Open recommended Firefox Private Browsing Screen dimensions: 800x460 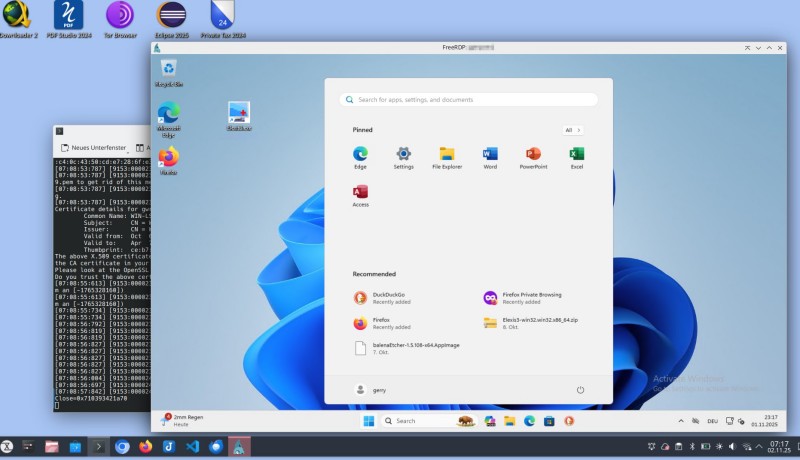coord(522,298)
